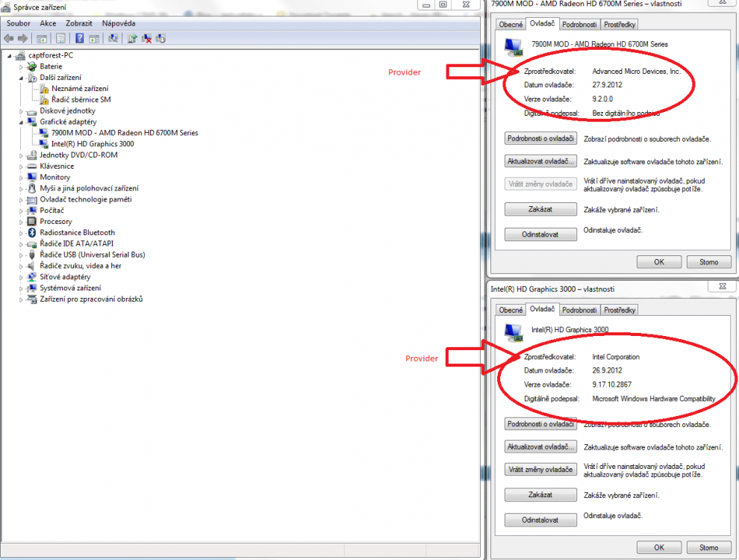Click the display adapter icon in AMD properties
The height and width of the screenshot is (560, 739).
pos(514,46)
